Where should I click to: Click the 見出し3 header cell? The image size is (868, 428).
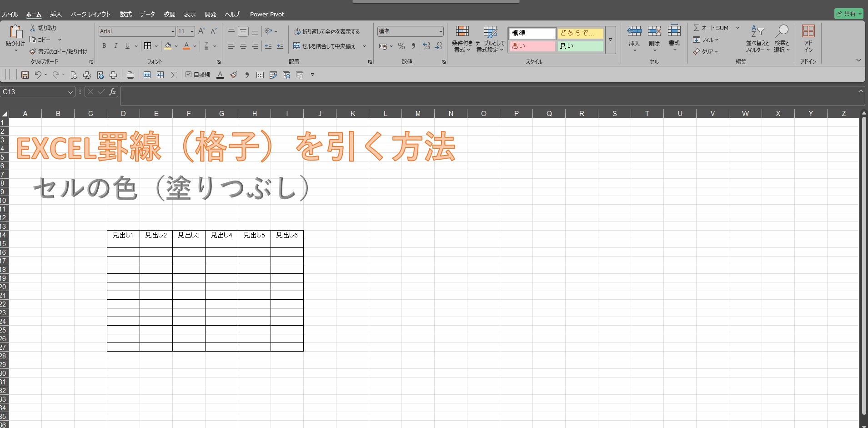(189, 235)
